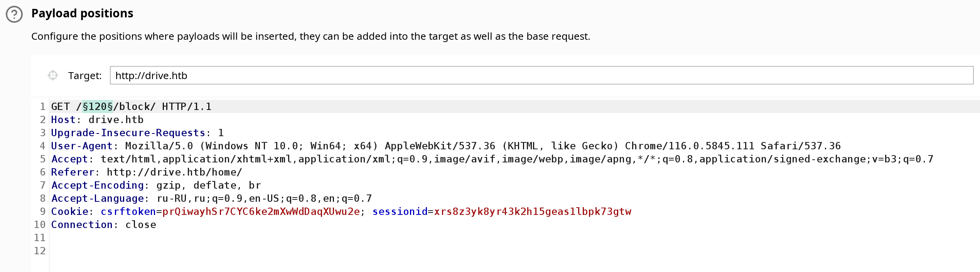This screenshot has height=272, width=980.
Task: Click the Referer URL value
Action: click(x=174, y=172)
